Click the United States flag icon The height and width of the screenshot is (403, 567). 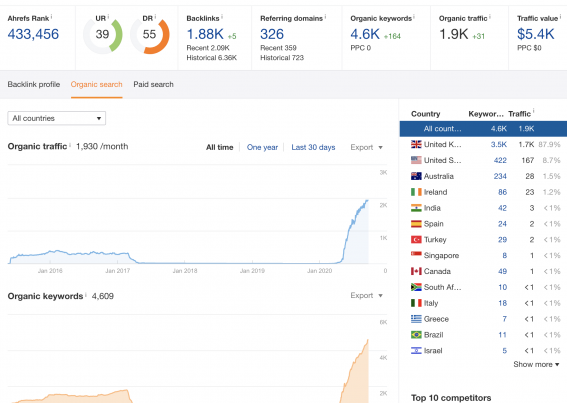click(416, 160)
